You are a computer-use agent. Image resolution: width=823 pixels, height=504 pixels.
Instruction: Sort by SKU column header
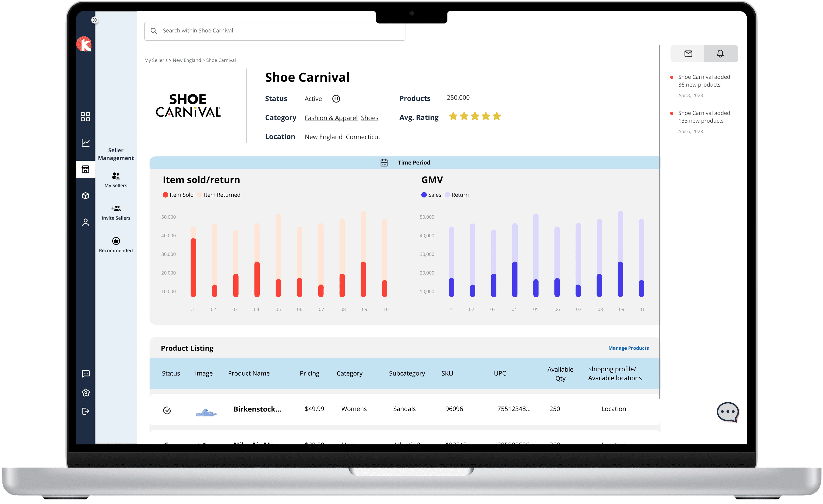coord(447,373)
